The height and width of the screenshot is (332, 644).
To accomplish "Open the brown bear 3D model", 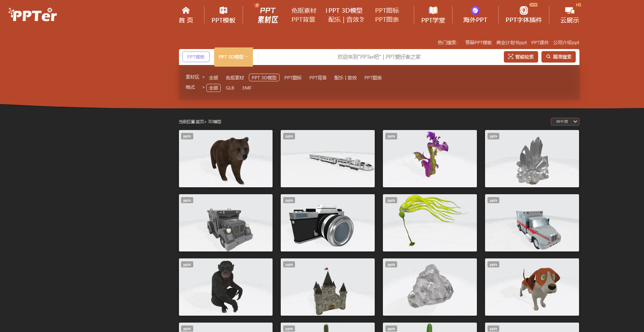I will 226,159.
